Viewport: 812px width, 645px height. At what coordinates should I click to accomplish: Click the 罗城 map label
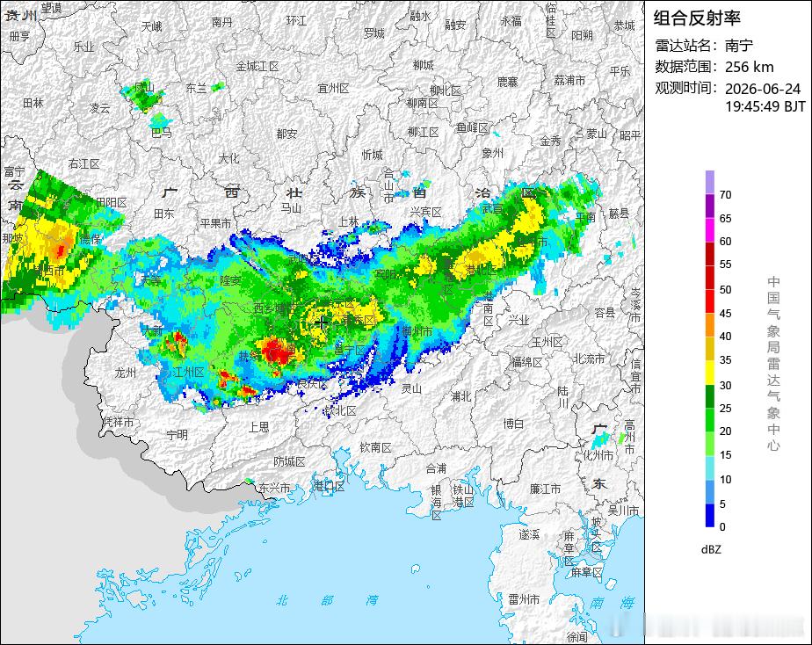[x=373, y=33]
